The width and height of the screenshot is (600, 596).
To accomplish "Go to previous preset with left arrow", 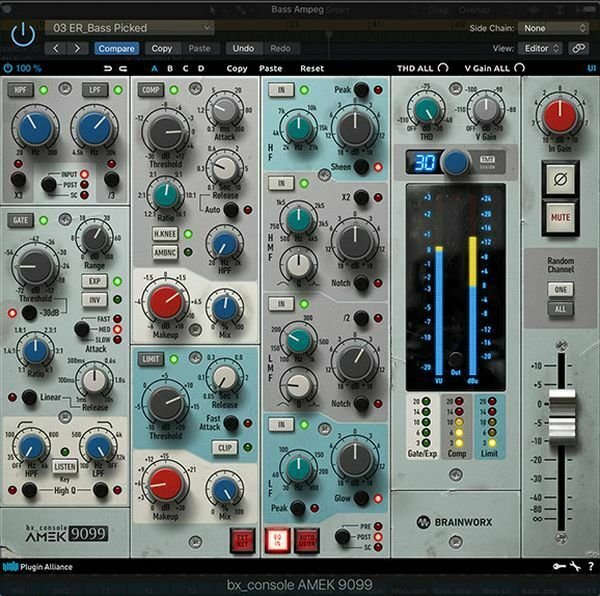I will (56, 48).
